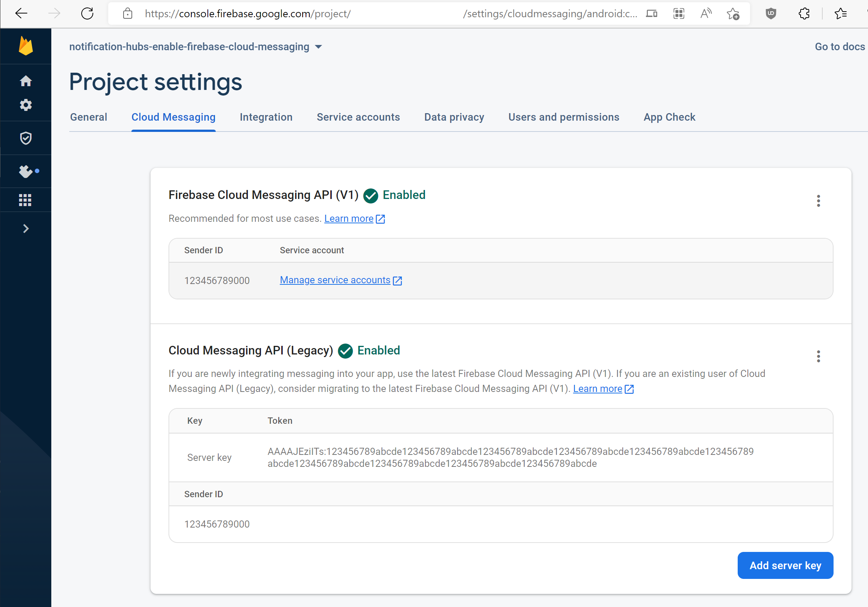Image resolution: width=868 pixels, height=607 pixels.
Task: Click the Manage service accounts link
Action: point(340,280)
